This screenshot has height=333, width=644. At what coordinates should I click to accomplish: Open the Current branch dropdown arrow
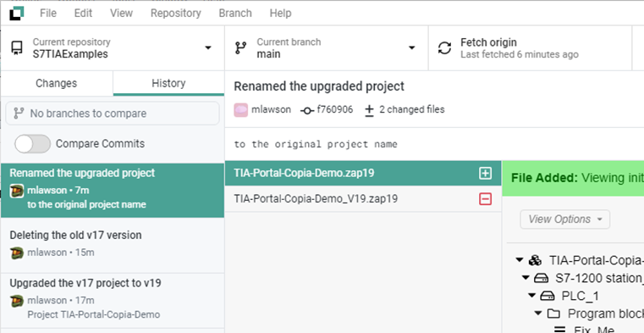coord(411,47)
